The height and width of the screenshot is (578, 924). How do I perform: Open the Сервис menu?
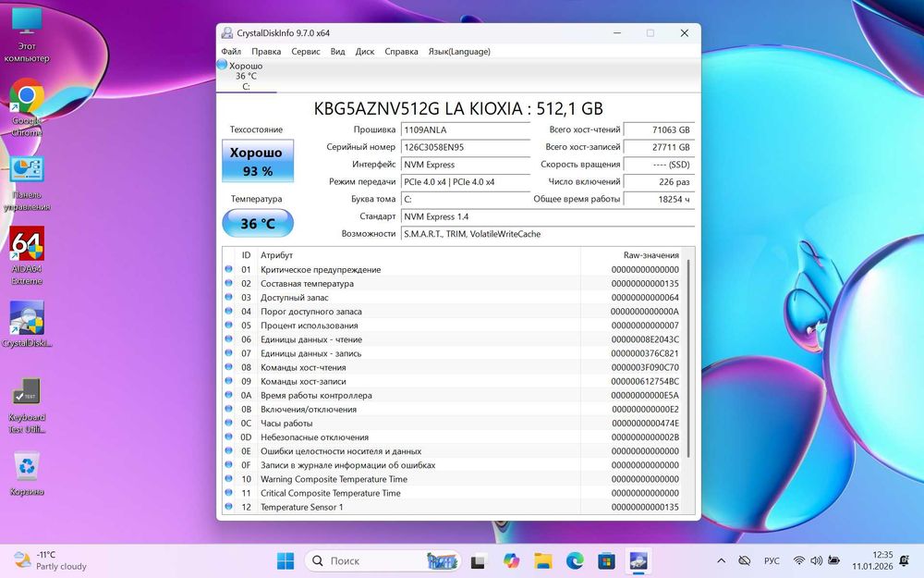[306, 52]
